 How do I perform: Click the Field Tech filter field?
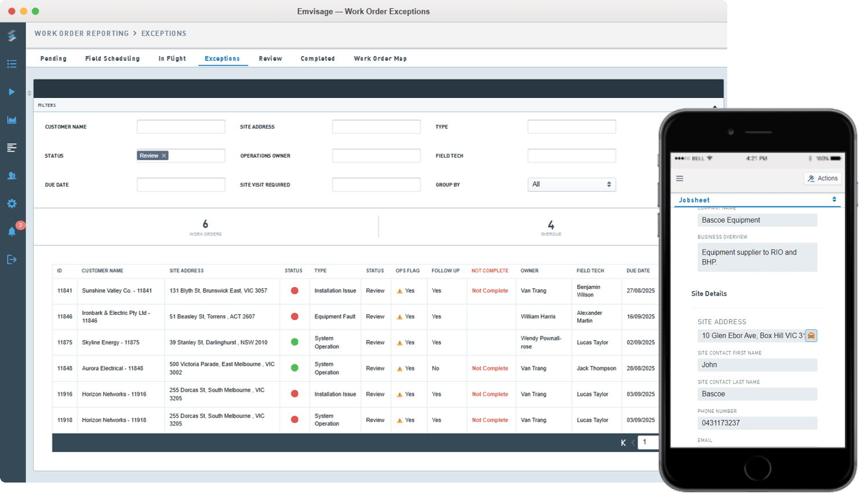point(571,156)
